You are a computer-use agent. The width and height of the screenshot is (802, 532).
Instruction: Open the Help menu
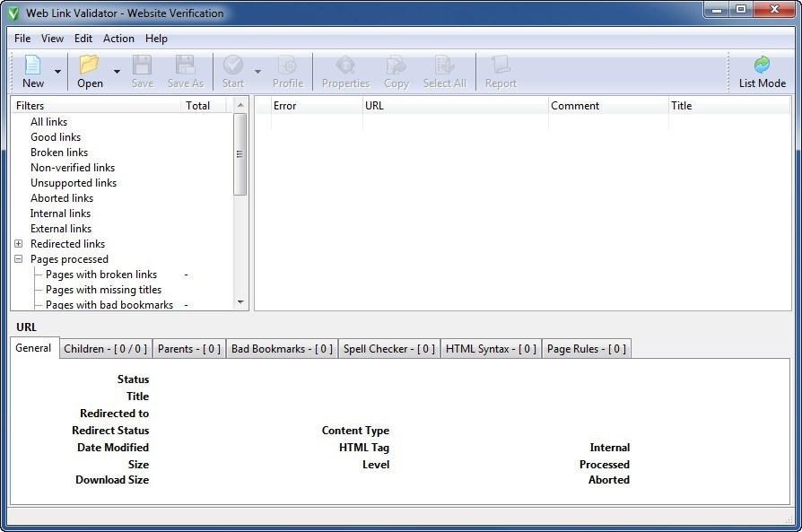point(156,39)
